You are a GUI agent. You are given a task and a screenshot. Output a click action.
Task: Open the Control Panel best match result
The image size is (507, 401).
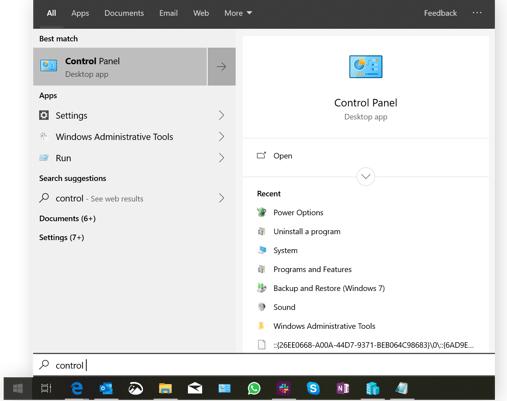click(x=120, y=67)
